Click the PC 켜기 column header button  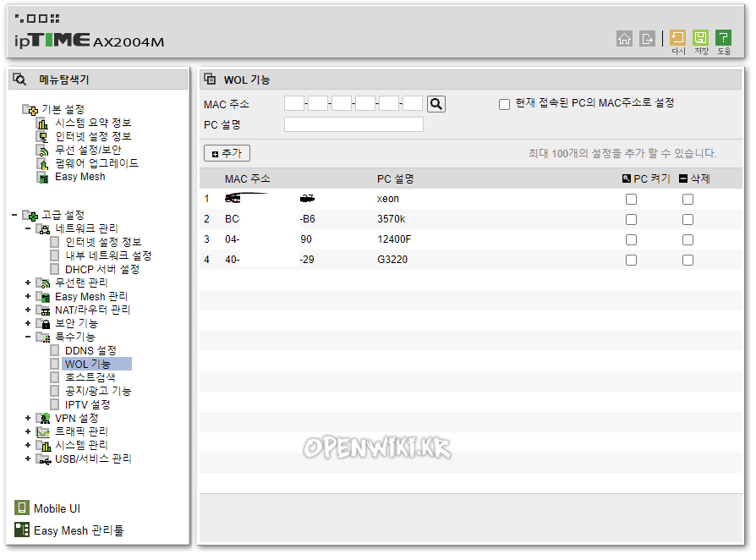pyautogui.click(x=646, y=179)
